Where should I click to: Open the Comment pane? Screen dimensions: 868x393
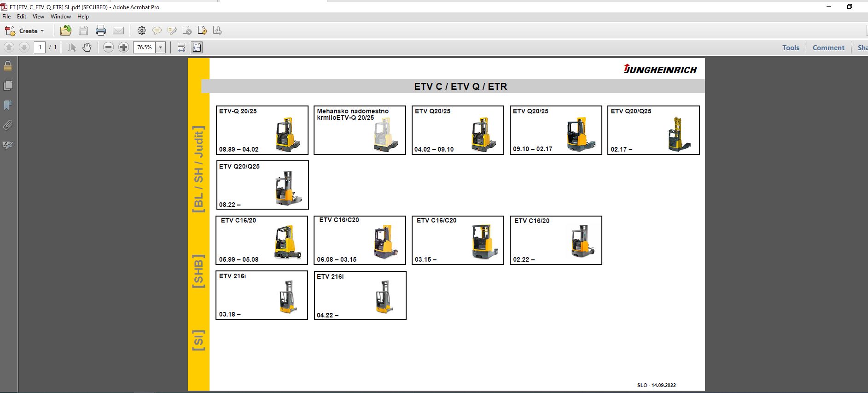(828, 47)
